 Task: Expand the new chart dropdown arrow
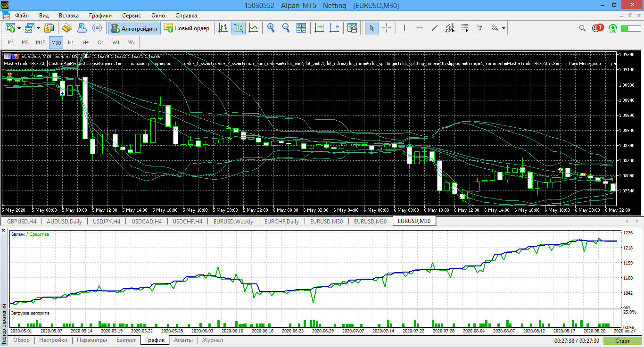point(19,28)
